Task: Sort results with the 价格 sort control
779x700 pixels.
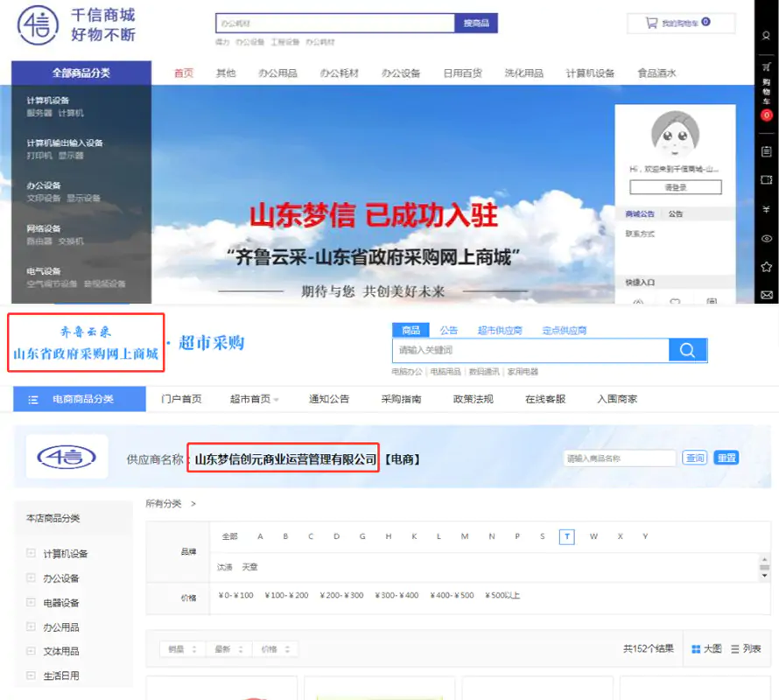Action: click(x=275, y=649)
